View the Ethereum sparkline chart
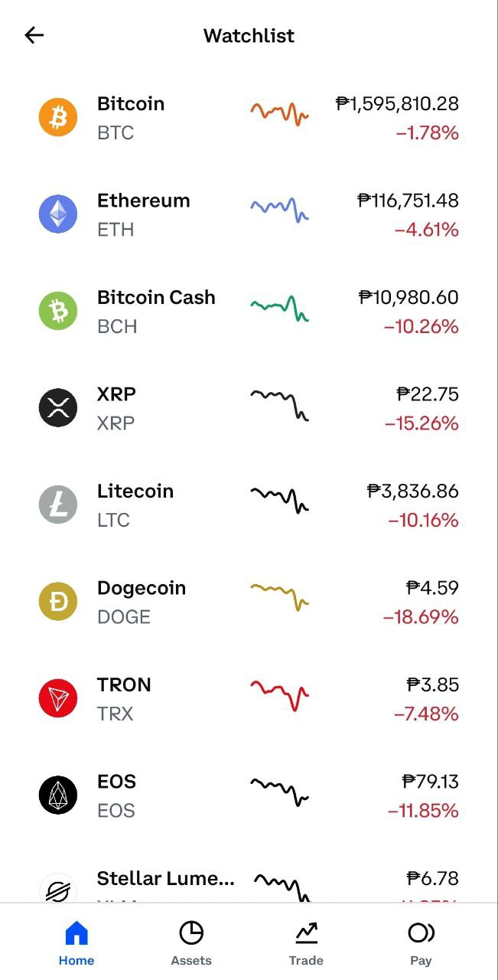This screenshot has height=980, width=498. (x=279, y=209)
